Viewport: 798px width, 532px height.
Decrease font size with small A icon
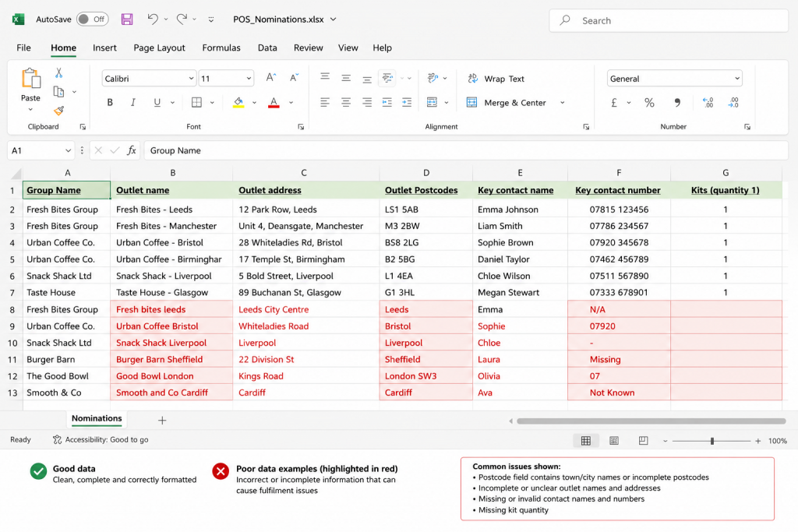[x=294, y=77]
